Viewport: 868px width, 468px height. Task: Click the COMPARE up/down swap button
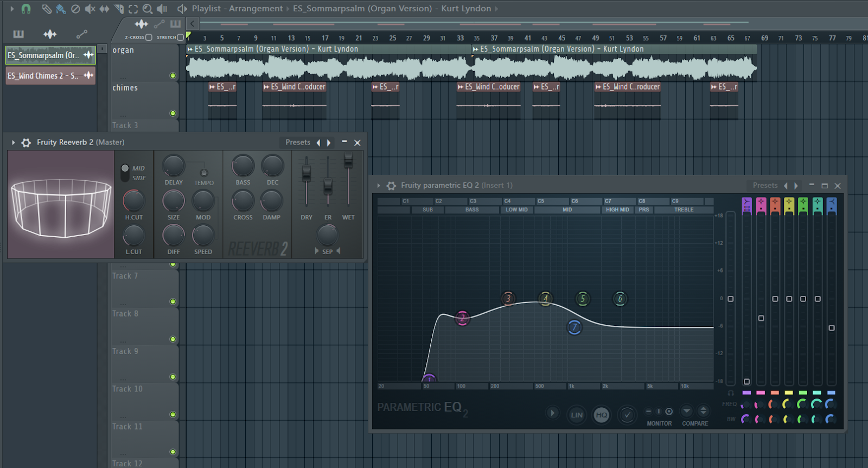click(704, 411)
